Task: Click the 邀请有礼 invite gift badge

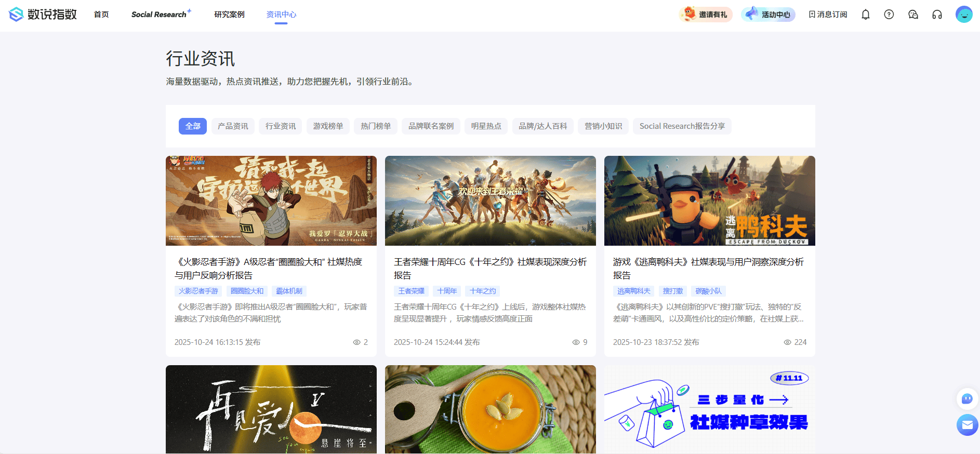Action: coord(706,15)
